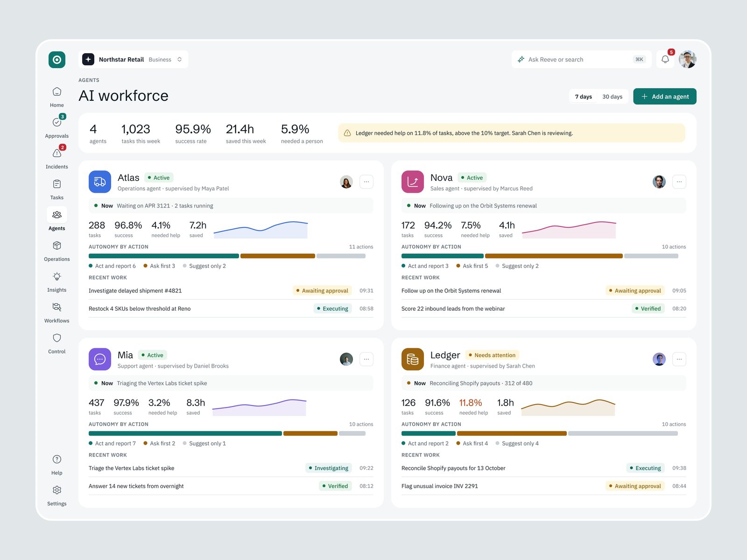747x560 pixels.
Task: Click the warning icon in Ledger alert banner
Action: (347, 133)
